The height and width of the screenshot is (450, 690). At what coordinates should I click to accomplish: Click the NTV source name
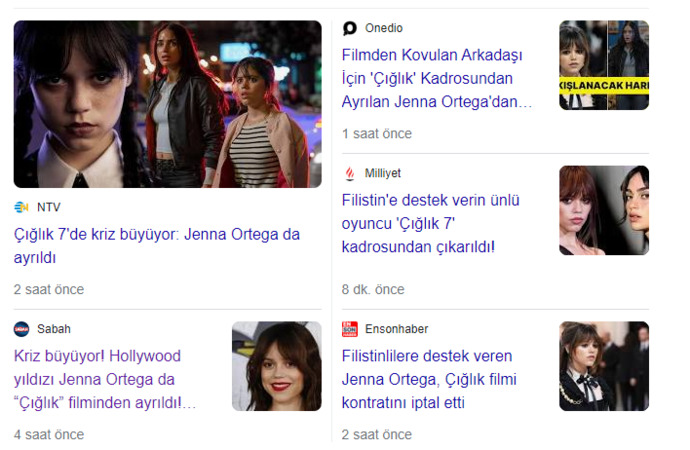point(48,207)
